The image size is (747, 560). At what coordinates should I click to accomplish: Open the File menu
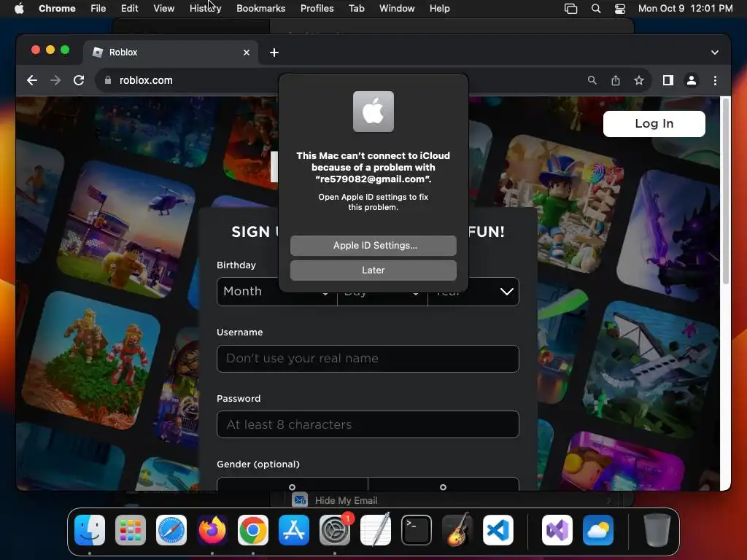pyautogui.click(x=98, y=8)
